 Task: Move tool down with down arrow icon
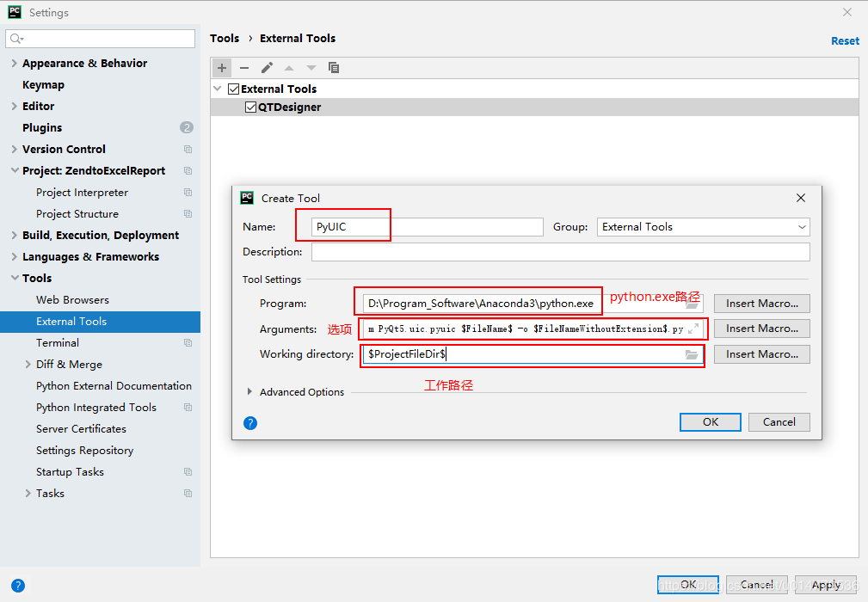tap(311, 68)
